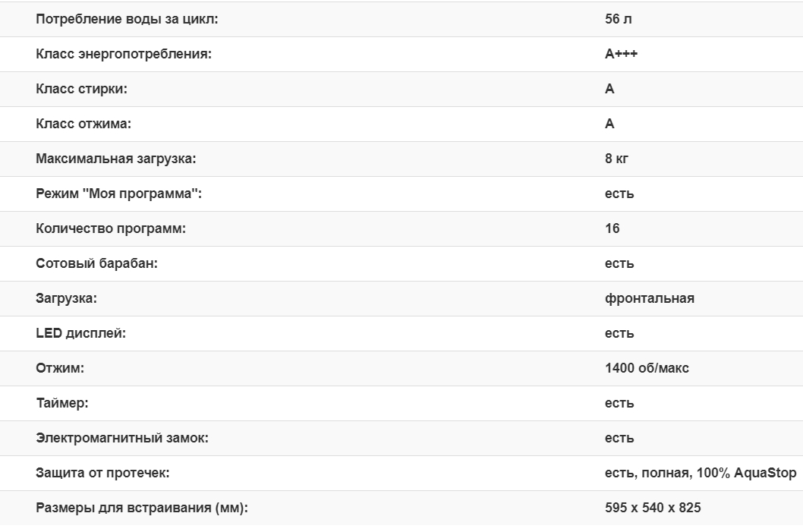Click the 'есть, полная, 100% AquaStop' value
This screenshot has height=532, width=803.
point(700,473)
